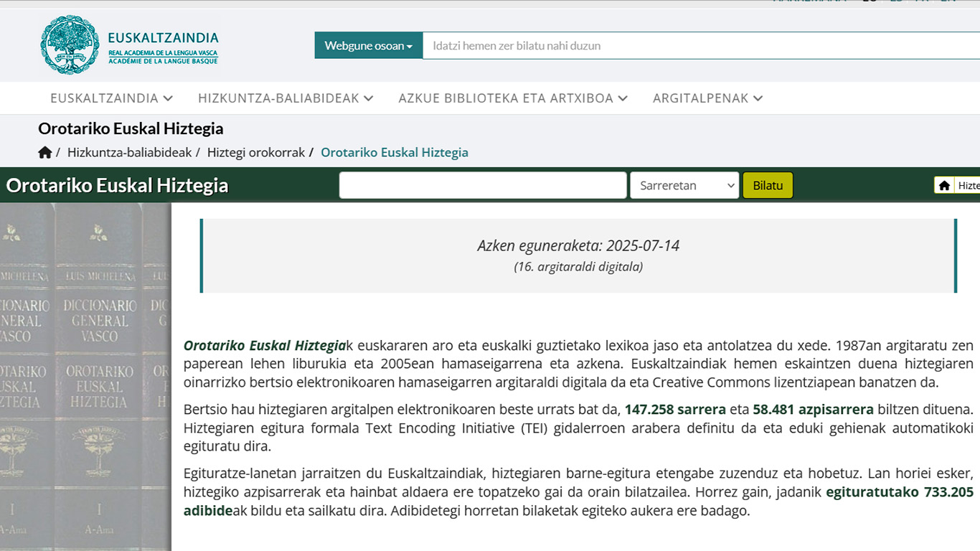Open the Sarreretan search type dropdown

click(x=684, y=185)
